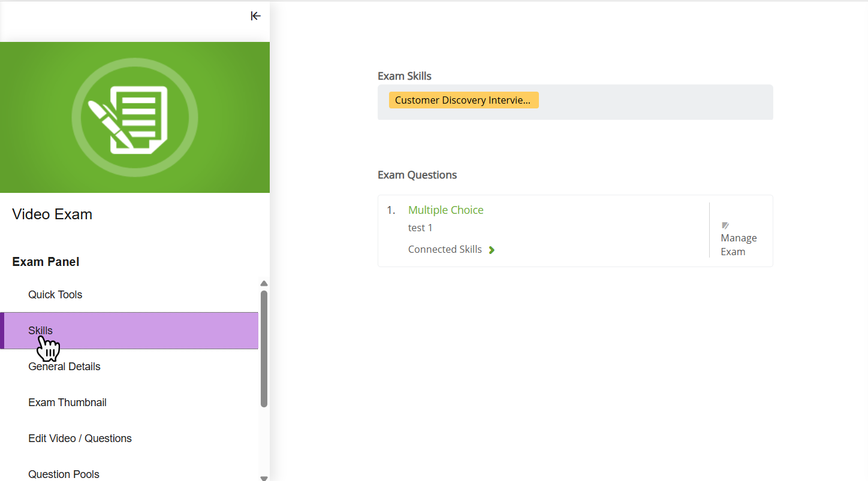Expand Connected Skills using the green chevron
Viewport: 868px width, 481px height.
tap(492, 250)
